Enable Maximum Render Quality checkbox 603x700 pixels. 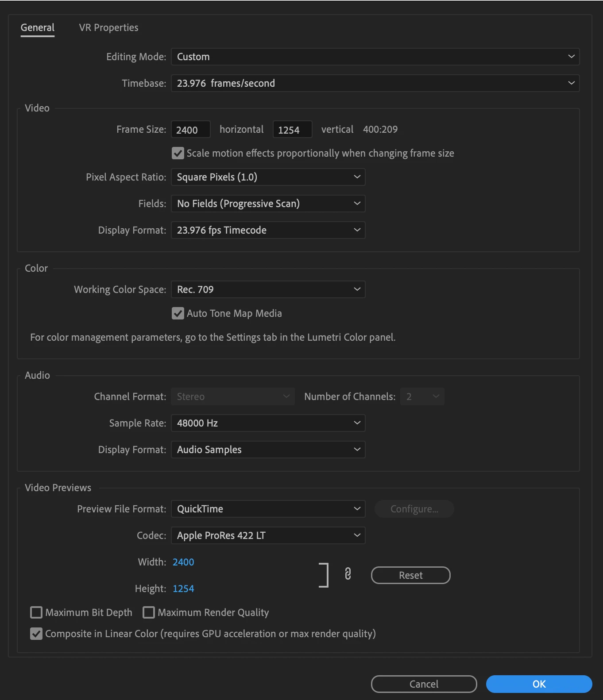[149, 612]
